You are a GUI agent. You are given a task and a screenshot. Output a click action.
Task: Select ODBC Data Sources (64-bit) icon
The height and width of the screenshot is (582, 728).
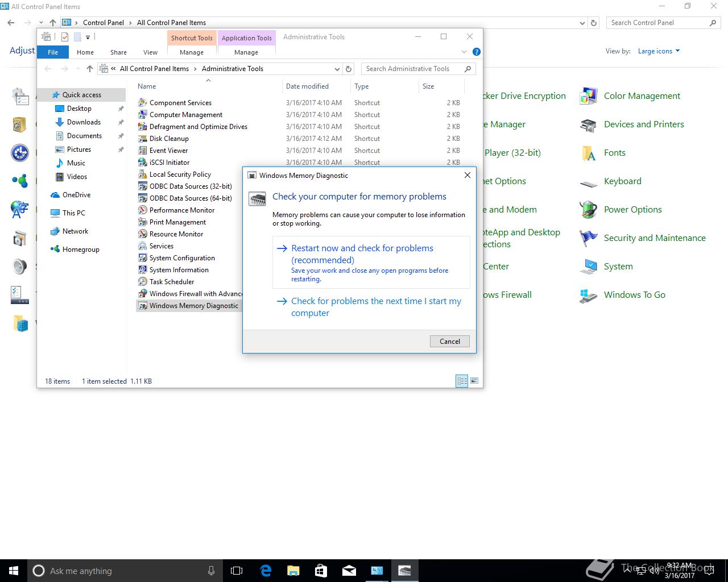(143, 198)
